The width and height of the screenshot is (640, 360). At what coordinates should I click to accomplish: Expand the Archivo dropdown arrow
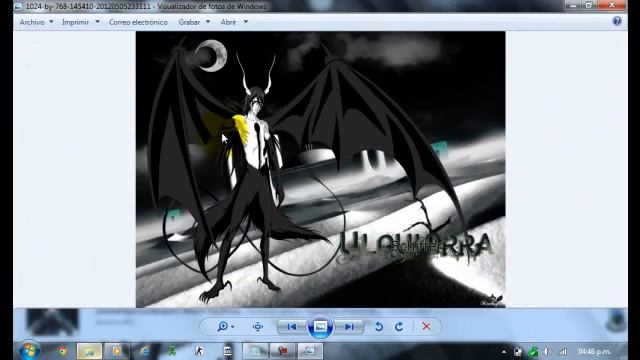(51, 22)
